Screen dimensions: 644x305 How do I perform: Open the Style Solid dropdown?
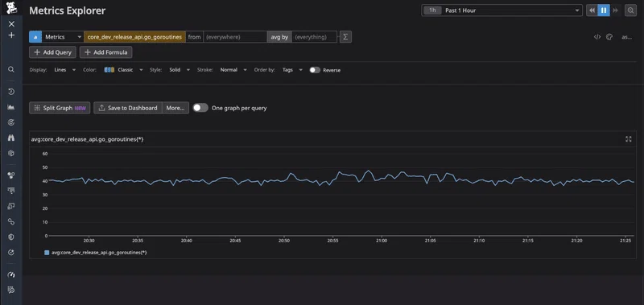click(180, 70)
